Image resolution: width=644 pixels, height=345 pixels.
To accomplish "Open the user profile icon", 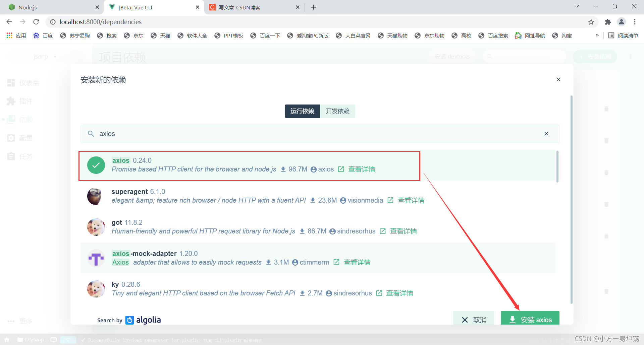I will click(x=622, y=22).
